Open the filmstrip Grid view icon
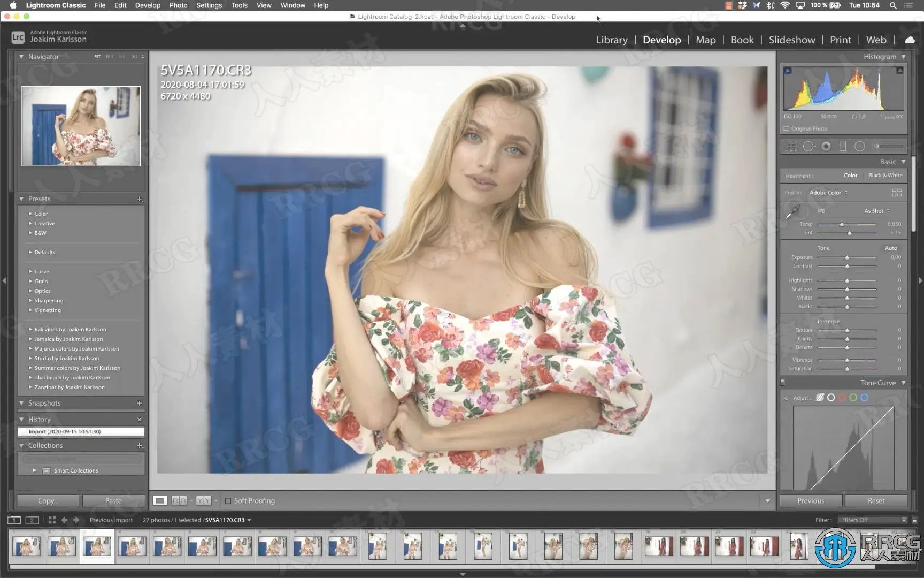The width and height of the screenshot is (924, 578). [52, 520]
